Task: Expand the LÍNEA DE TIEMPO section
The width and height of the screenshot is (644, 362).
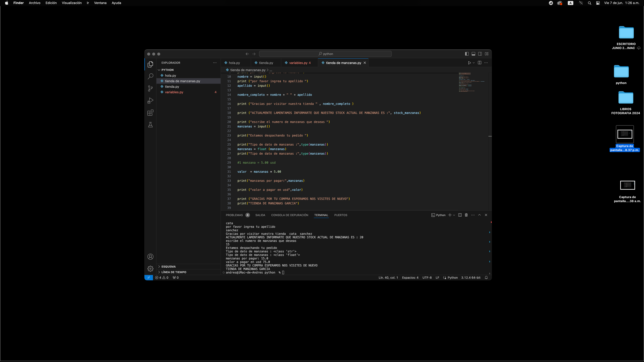Action: [x=173, y=272]
